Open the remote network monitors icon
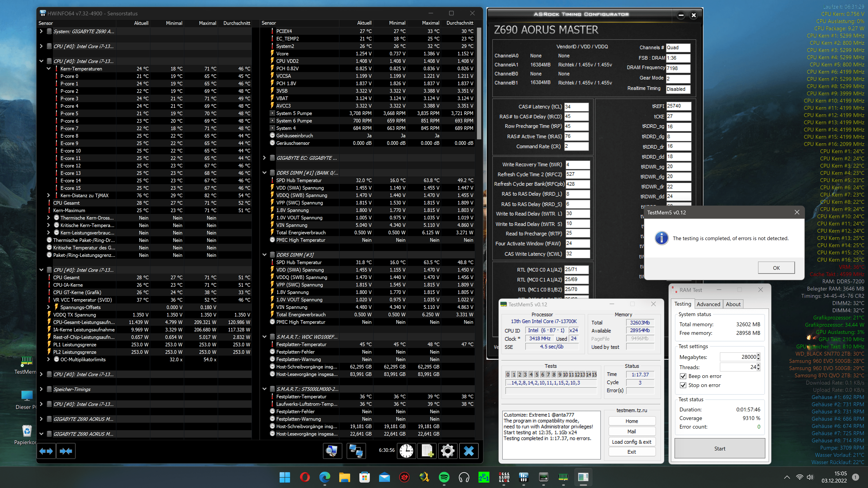This screenshot has width=868, height=488. (x=356, y=451)
